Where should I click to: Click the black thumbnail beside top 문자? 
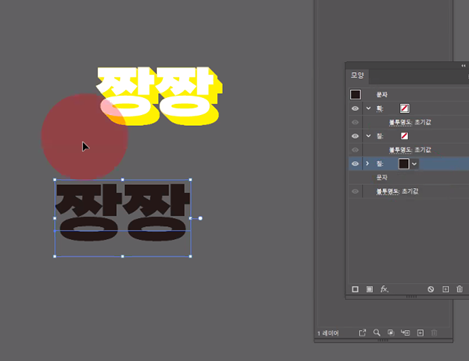[355, 95]
